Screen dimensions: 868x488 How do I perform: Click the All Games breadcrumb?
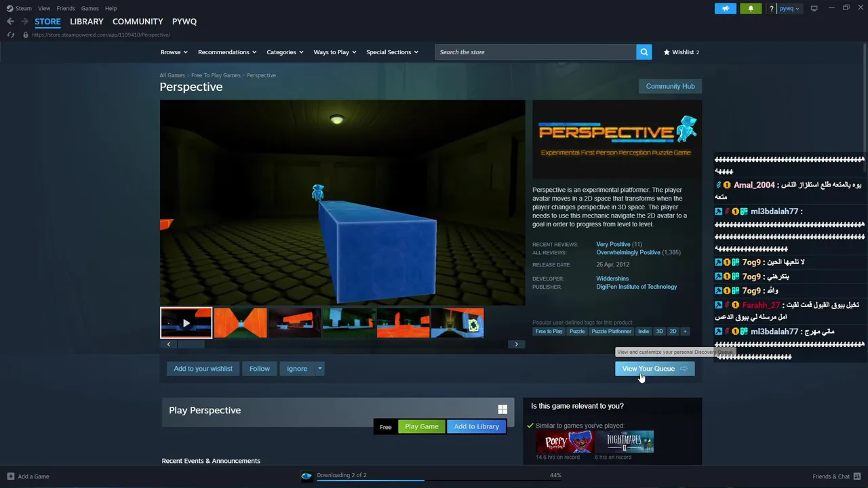tap(172, 75)
